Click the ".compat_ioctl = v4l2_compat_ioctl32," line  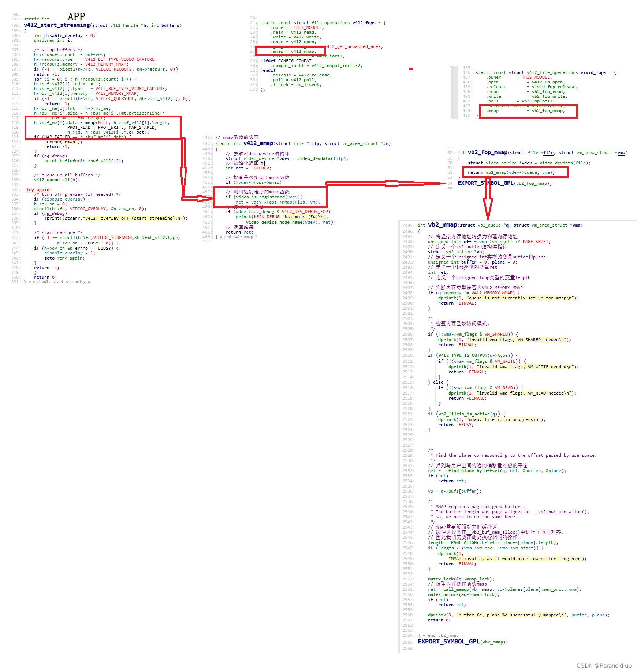tap(317, 66)
